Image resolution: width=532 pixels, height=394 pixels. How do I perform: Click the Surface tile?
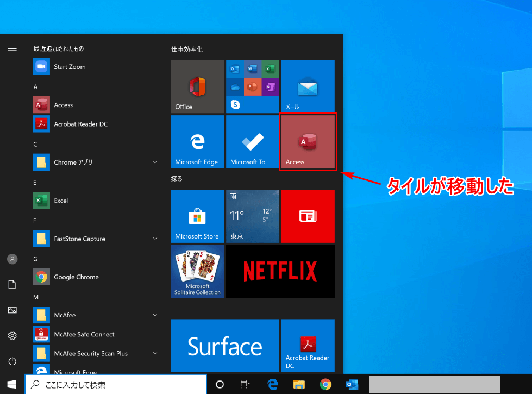coord(225,346)
